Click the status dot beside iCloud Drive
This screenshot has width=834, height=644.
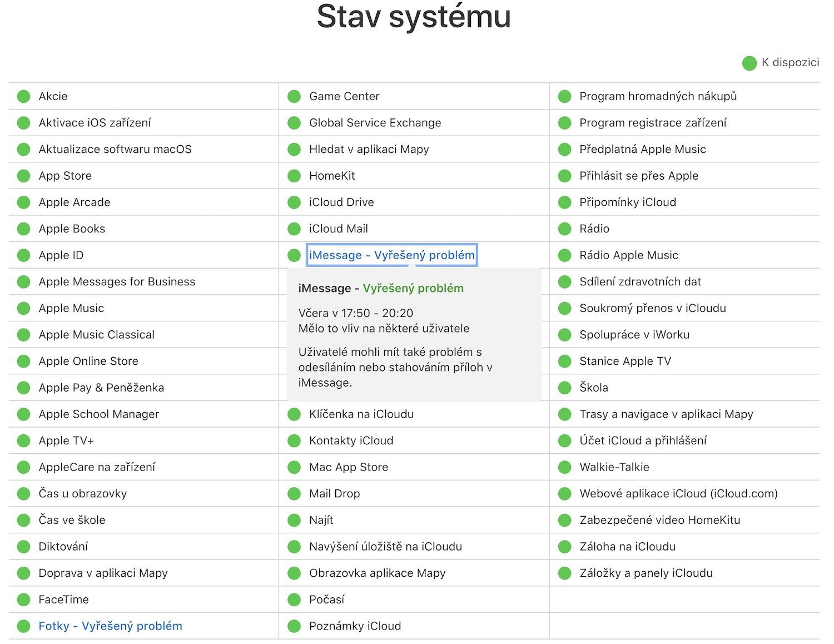294,202
